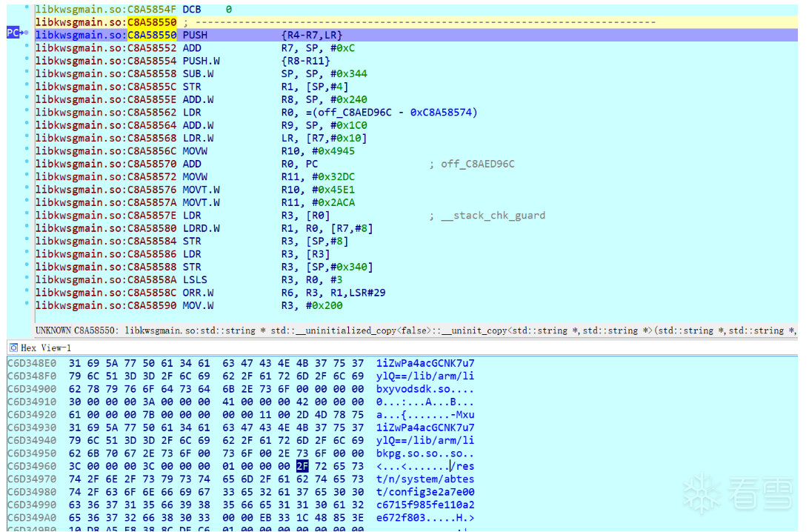Screen dimensions: 809x532
Task: Click ASCII text /res on row C6D34960
Action: coord(462,467)
